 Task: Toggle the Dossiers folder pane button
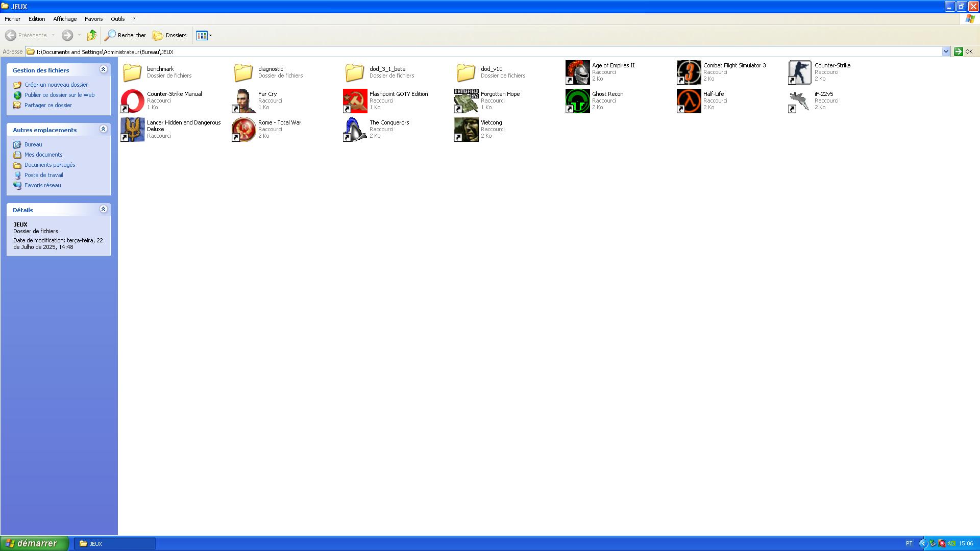(170, 35)
